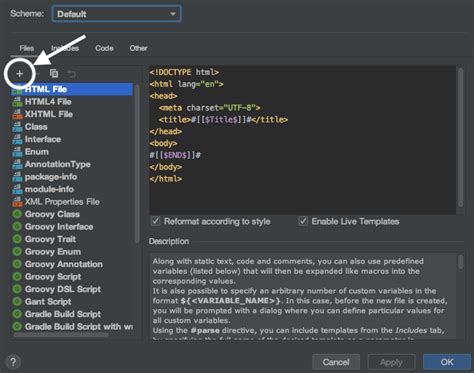Click the meta charset line in editor

(x=209, y=108)
